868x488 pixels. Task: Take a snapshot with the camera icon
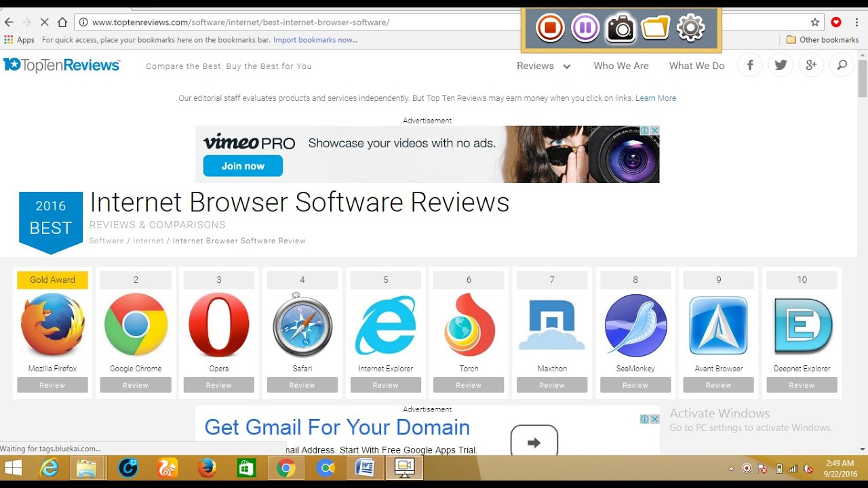[620, 28]
